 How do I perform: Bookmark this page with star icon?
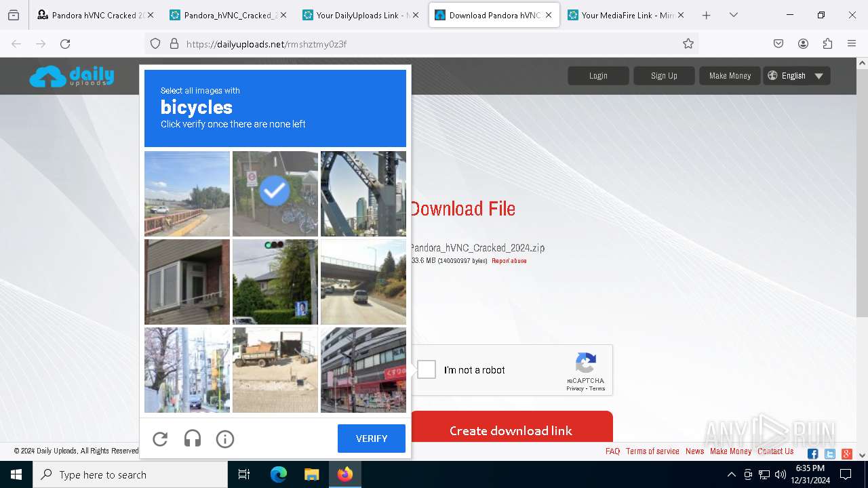pyautogui.click(x=688, y=43)
